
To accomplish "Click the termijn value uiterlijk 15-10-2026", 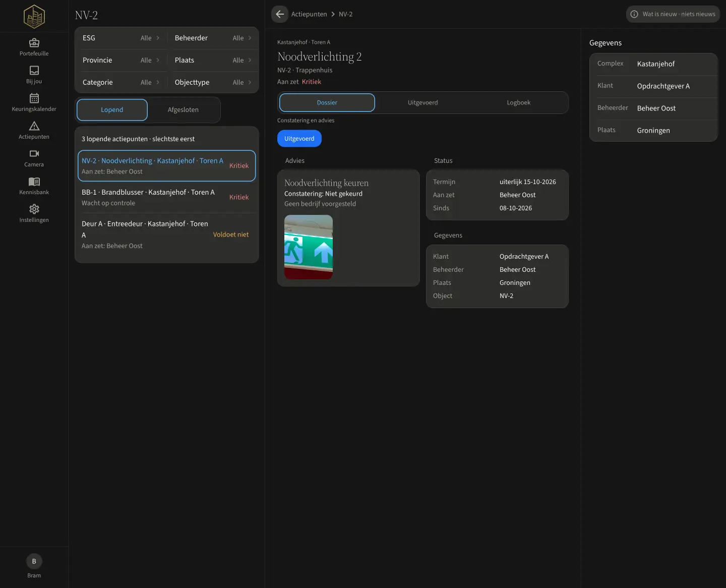I will click(528, 182).
